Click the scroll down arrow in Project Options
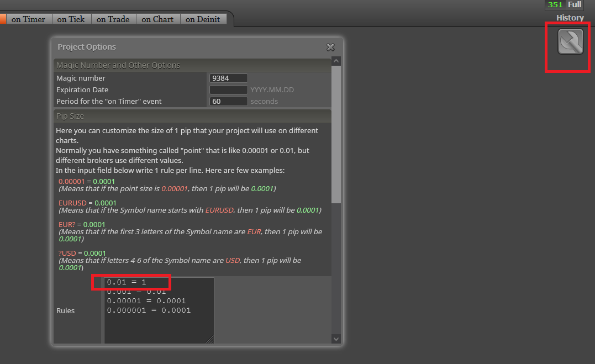Screen dimensions: 595x364 [336, 339]
